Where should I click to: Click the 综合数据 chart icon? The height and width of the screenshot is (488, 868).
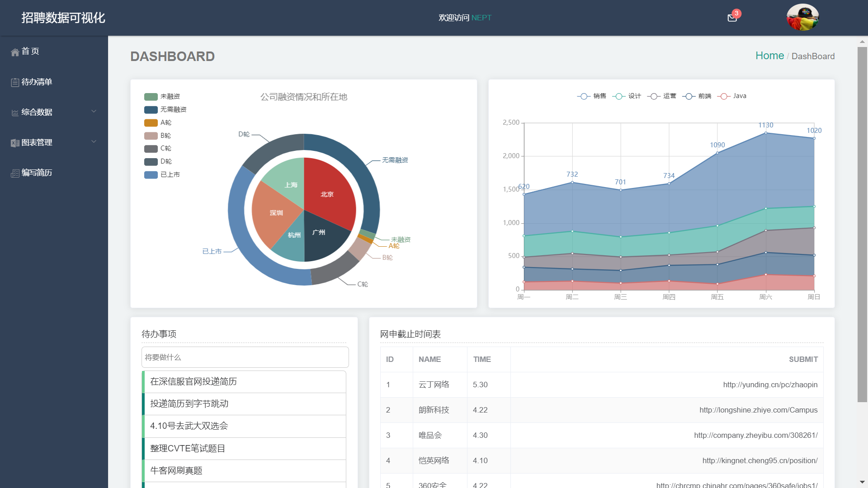pos(15,112)
